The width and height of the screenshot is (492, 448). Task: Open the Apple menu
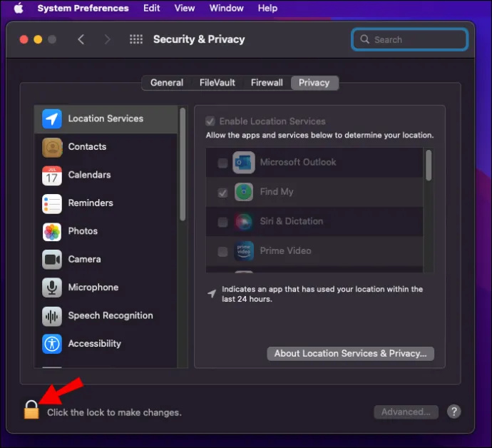[19, 8]
